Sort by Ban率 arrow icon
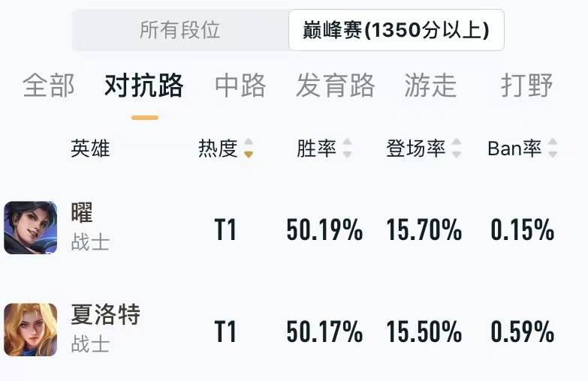588x381 pixels. coord(553,148)
